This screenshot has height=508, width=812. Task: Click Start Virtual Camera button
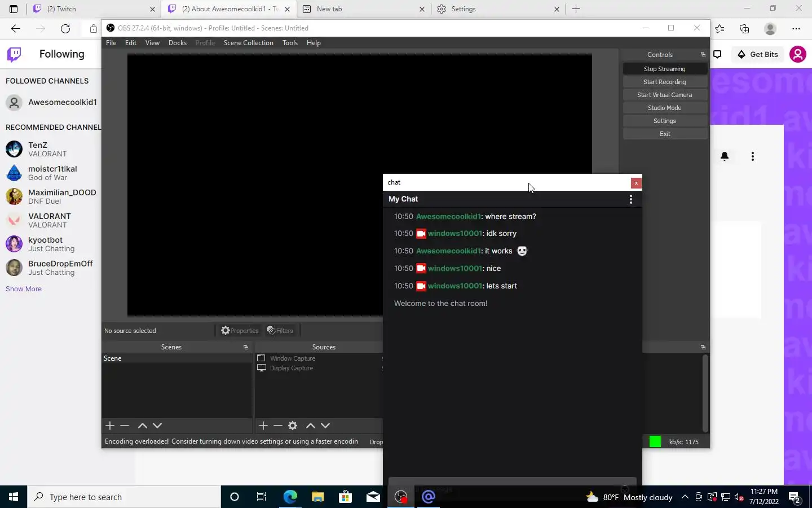[x=665, y=95]
